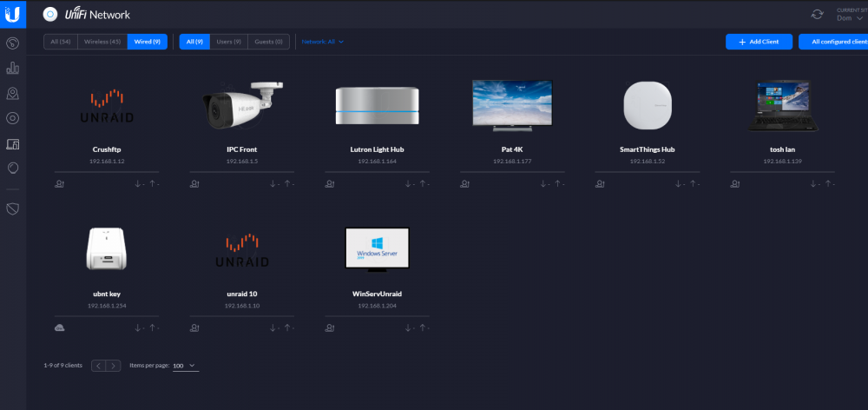The height and width of the screenshot is (410, 868).
Task: Click the All configured clients button
Action: coord(833,42)
